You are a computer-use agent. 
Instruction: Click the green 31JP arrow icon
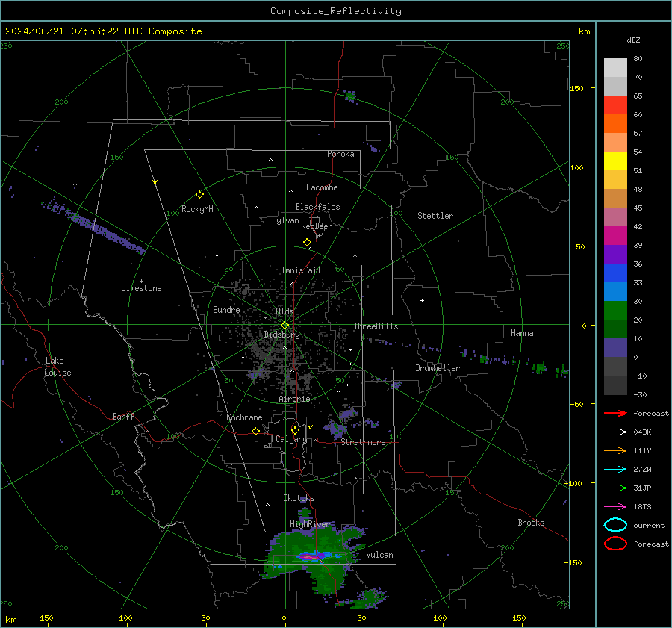(615, 488)
